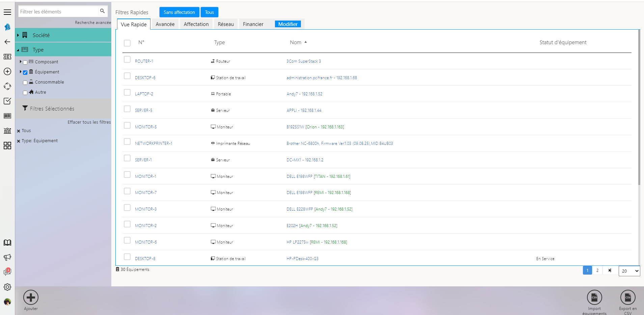Open the book knowledge base icon
This screenshot has width=644, height=315.
[7, 243]
